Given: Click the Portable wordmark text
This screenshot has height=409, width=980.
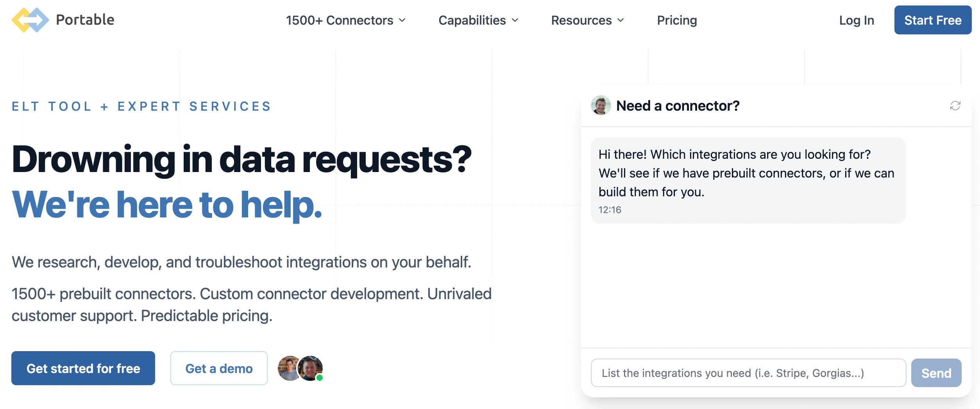Looking at the screenshot, I should click(x=85, y=20).
